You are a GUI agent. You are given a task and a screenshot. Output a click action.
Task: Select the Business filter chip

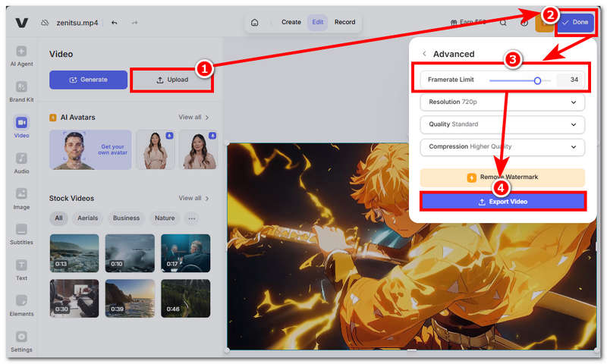click(126, 218)
